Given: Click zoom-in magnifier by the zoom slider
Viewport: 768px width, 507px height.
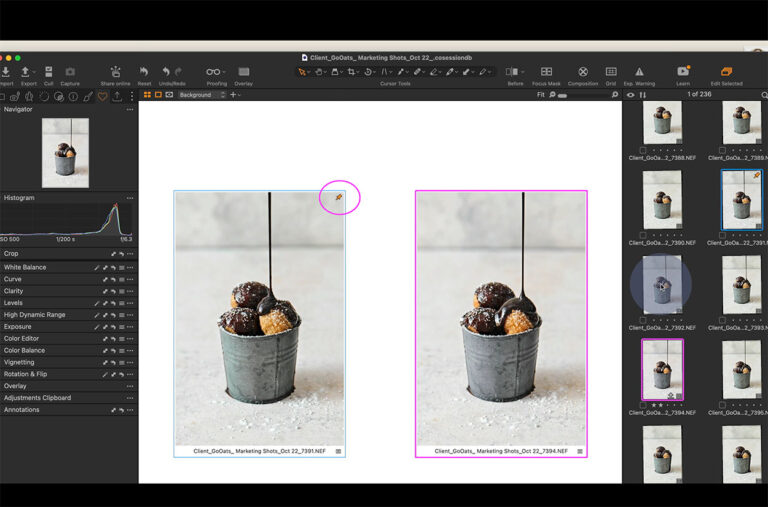Looking at the screenshot, I should (x=615, y=95).
